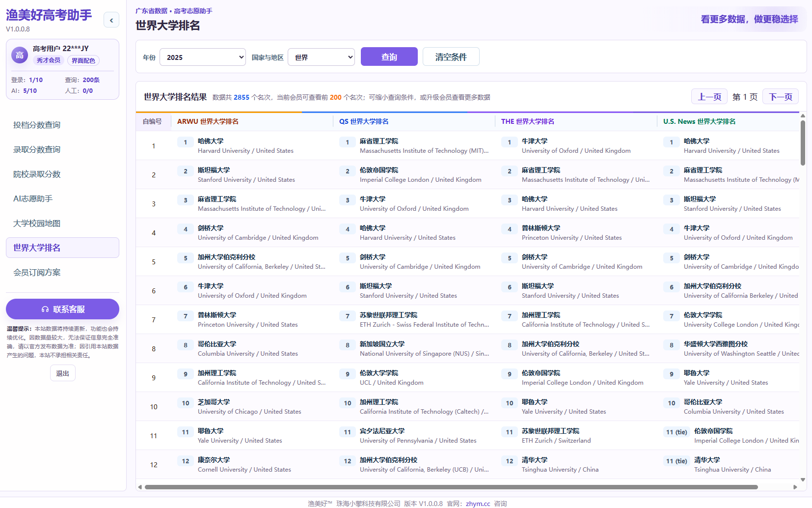The width and height of the screenshot is (812, 508).
Task: Open the 秀才会员 membership badge
Action: 48,60
